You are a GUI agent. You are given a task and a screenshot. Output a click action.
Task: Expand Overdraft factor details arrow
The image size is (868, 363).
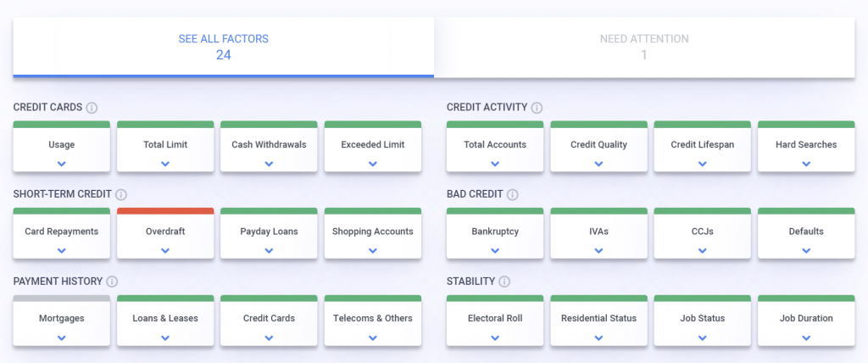pos(165,250)
